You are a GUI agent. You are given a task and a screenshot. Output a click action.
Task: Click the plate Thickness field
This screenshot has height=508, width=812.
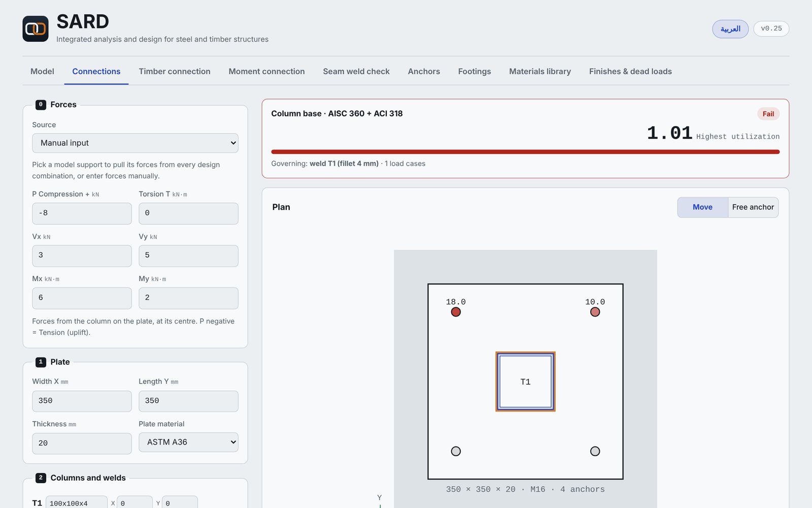click(82, 443)
